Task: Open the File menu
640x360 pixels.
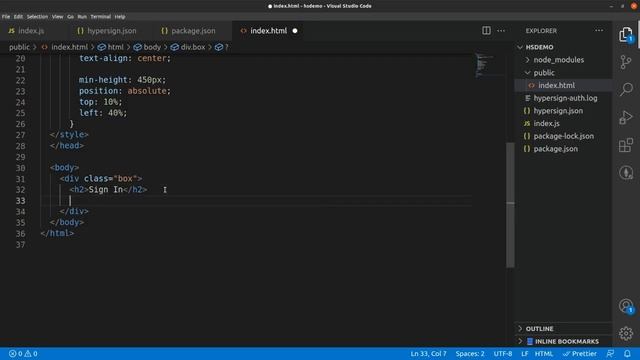Action: point(6,17)
